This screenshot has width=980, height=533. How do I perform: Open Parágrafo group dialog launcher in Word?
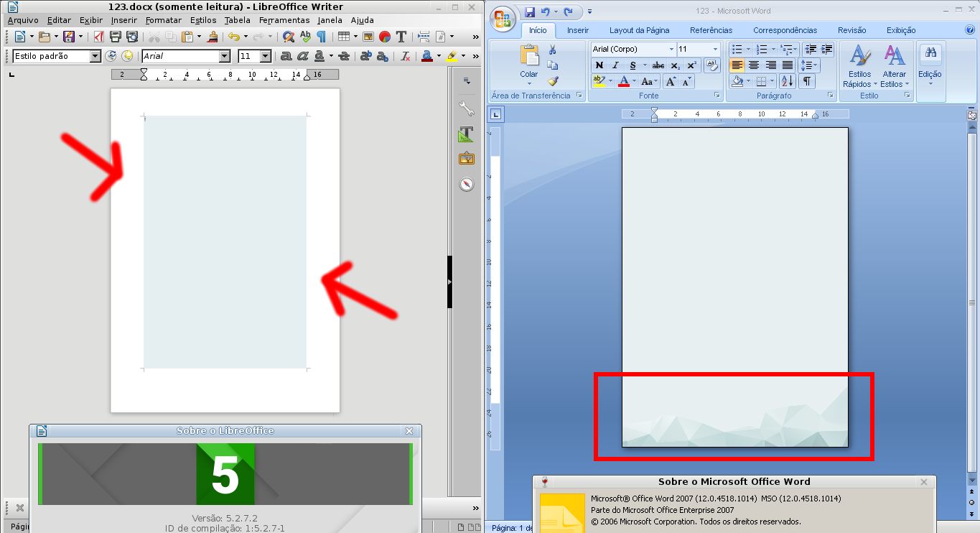coord(830,96)
